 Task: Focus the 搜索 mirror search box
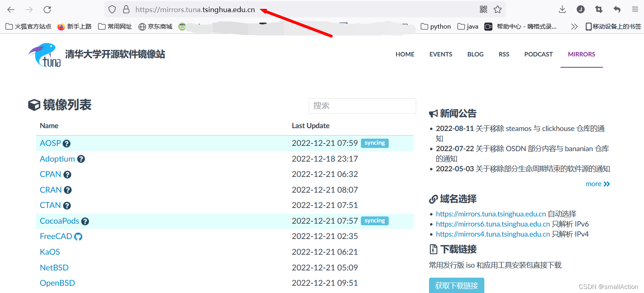(x=363, y=106)
